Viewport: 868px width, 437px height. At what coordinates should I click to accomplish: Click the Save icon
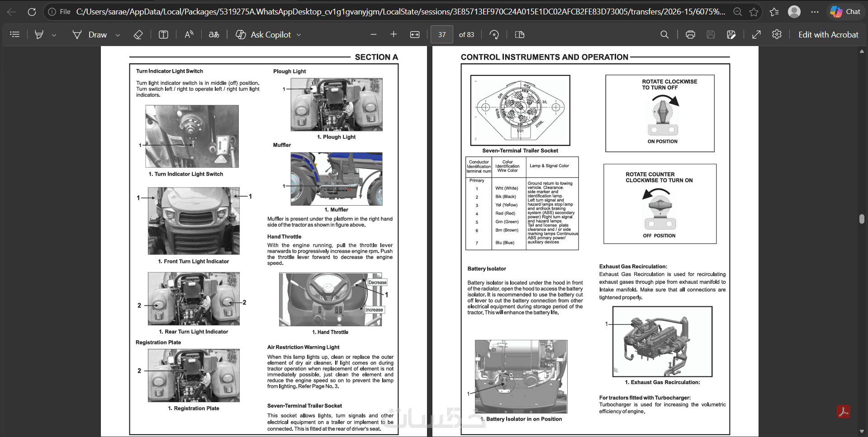[x=711, y=34]
